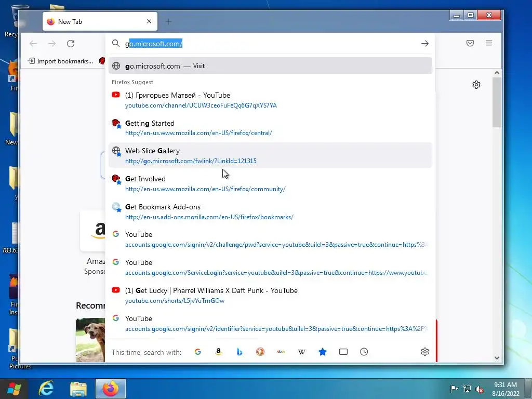Viewport: 532px width, 399px height.
Task: Search this time with DuckDuckGo
Action: pyautogui.click(x=260, y=352)
